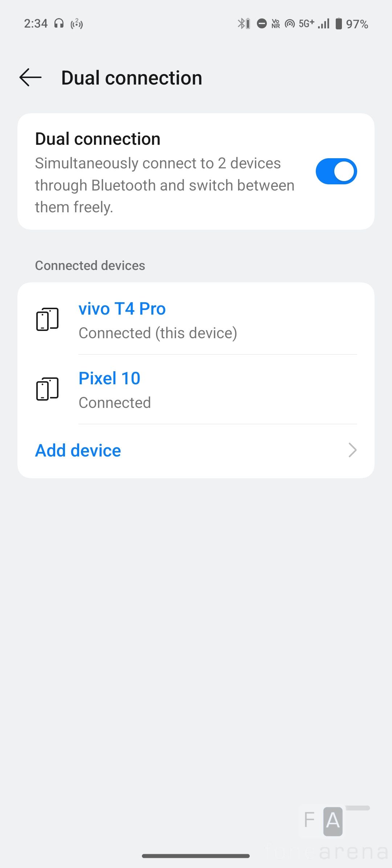Tap the Bluetooth battery status icon
Image resolution: width=392 pixels, height=868 pixels.
pos(244,24)
